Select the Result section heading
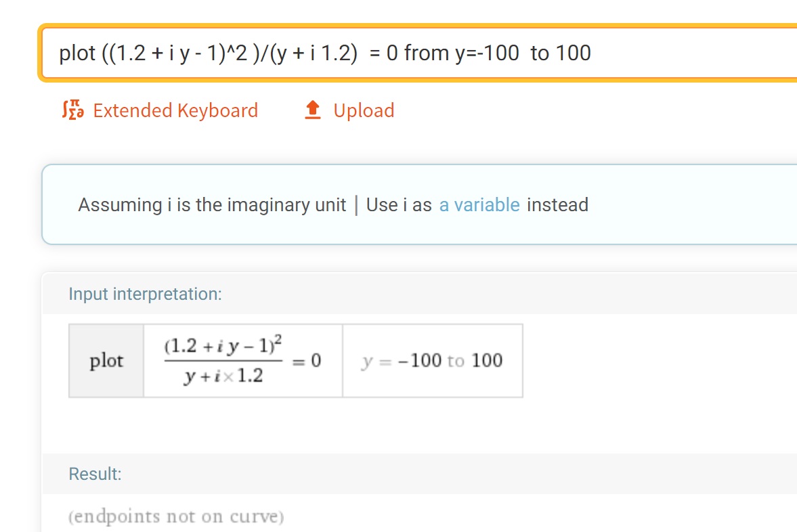 [95, 474]
